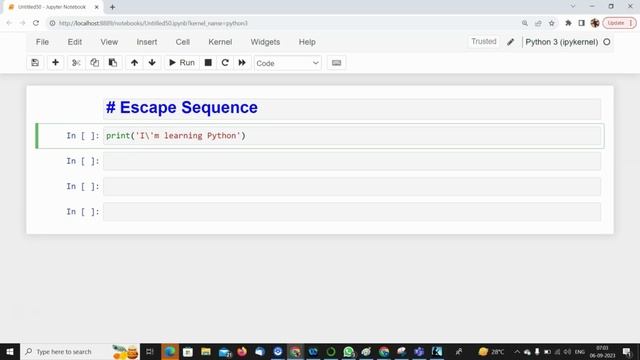Open the Insert menu
This screenshot has height=360, width=640.
tap(147, 42)
